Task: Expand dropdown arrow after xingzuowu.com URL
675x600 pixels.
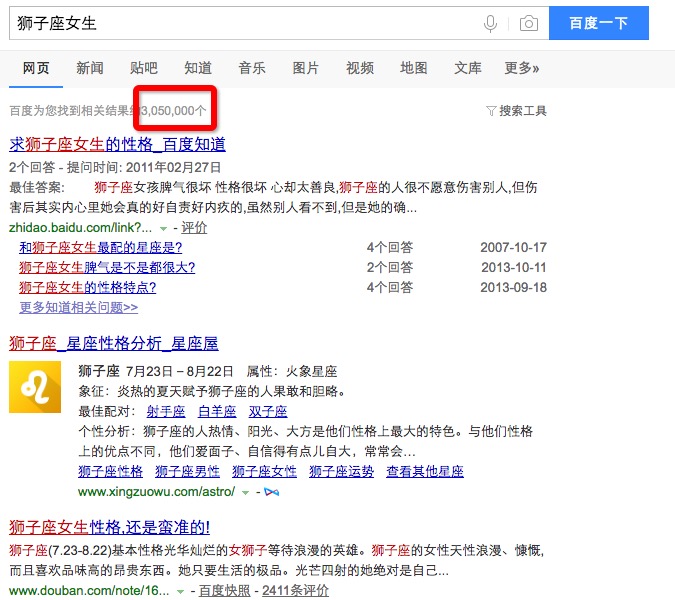Action: point(245,493)
